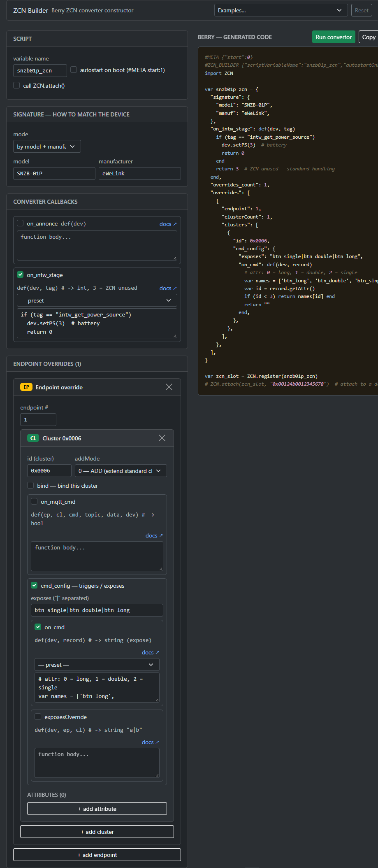Toggle autostart on boot checkbox
The width and height of the screenshot is (378, 868).
click(74, 70)
